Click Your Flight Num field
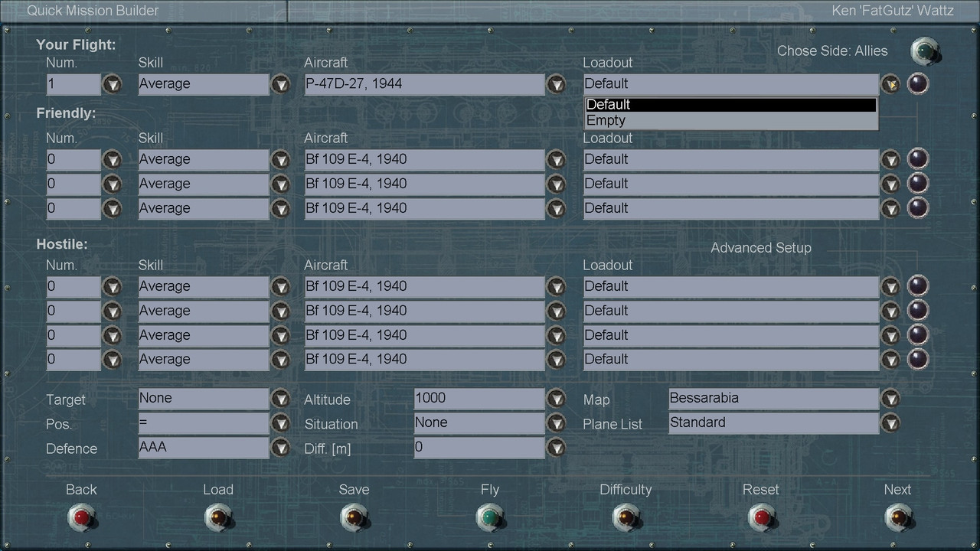980x551 pixels. pyautogui.click(x=73, y=84)
